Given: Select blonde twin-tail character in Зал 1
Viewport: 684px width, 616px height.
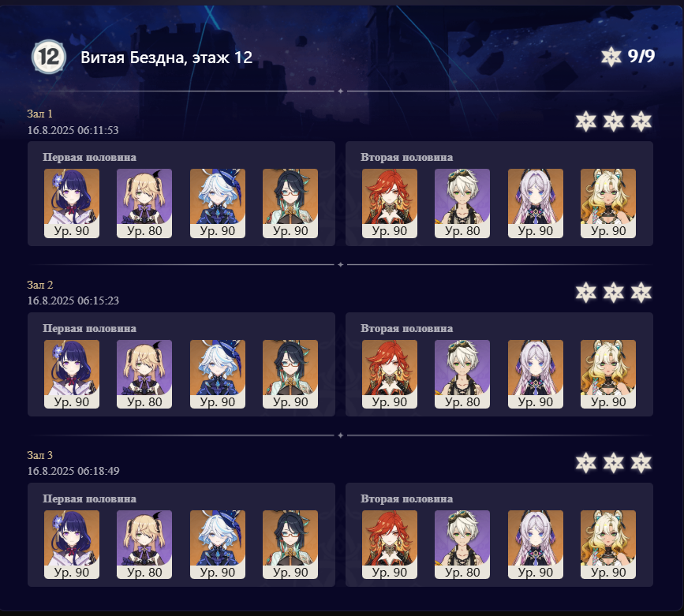Looking at the screenshot, I should (144, 203).
